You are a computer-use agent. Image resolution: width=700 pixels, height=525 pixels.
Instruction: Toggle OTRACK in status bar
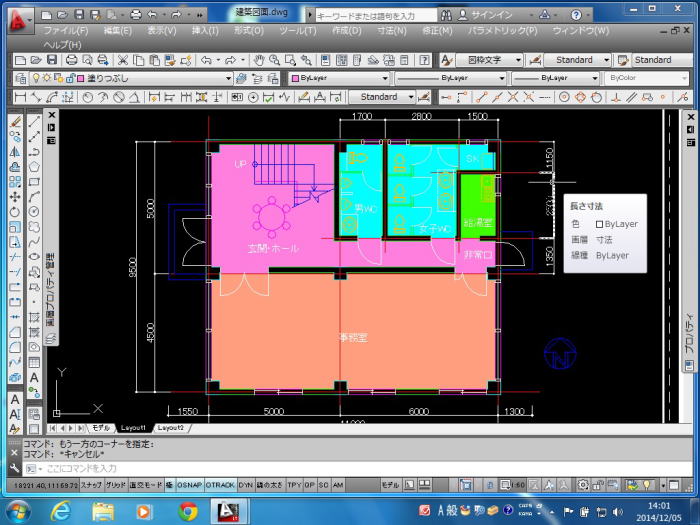(220, 485)
